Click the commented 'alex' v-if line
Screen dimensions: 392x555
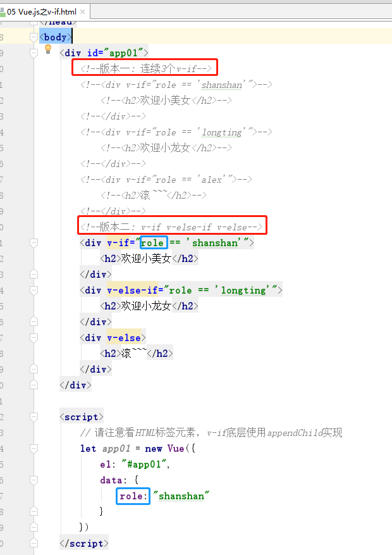coord(166,180)
